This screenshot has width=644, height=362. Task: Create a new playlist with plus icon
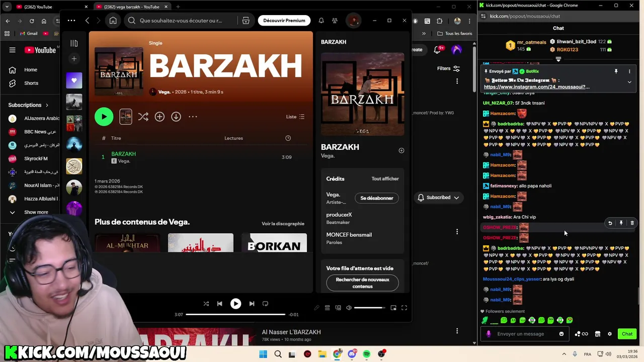[74, 59]
